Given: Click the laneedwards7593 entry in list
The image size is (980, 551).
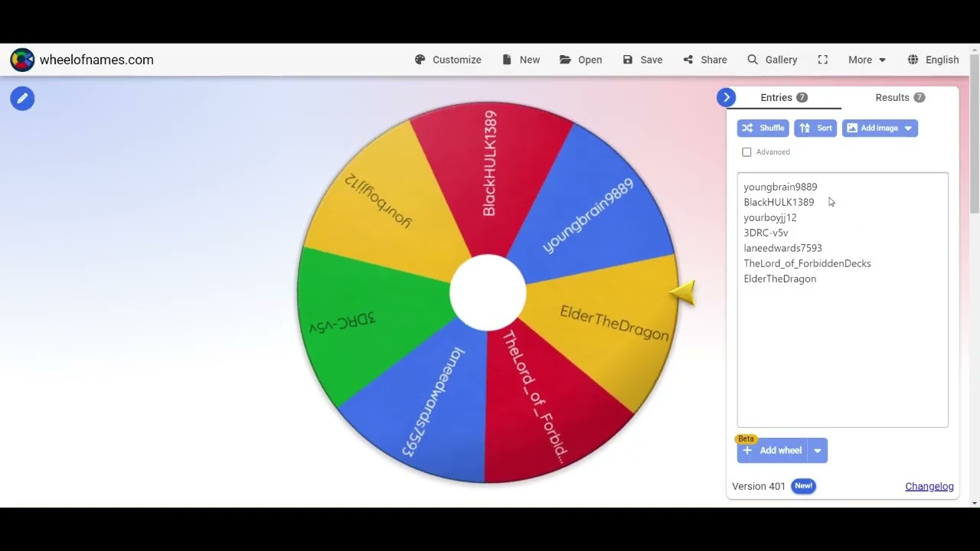Looking at the screenshot, I should (x=782, y=248).
